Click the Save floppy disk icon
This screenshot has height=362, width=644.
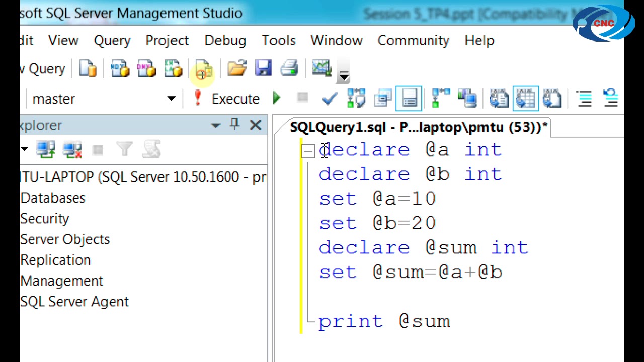pos(263,68)
